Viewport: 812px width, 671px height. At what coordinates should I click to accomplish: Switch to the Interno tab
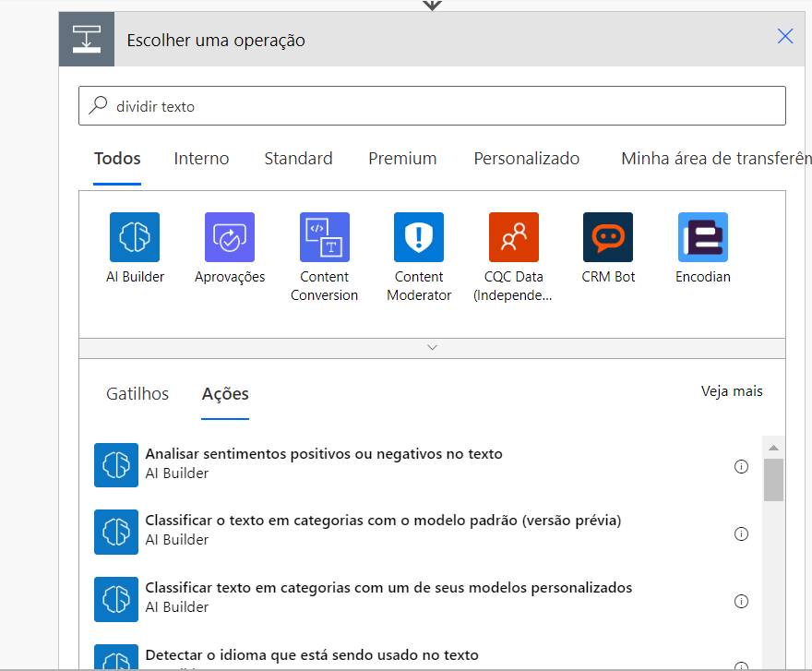[201, 159]
